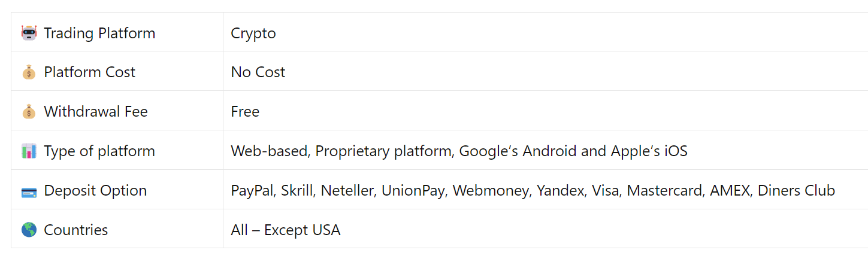Select the Type of platform label
868x256 pixels.
(99, 151)
